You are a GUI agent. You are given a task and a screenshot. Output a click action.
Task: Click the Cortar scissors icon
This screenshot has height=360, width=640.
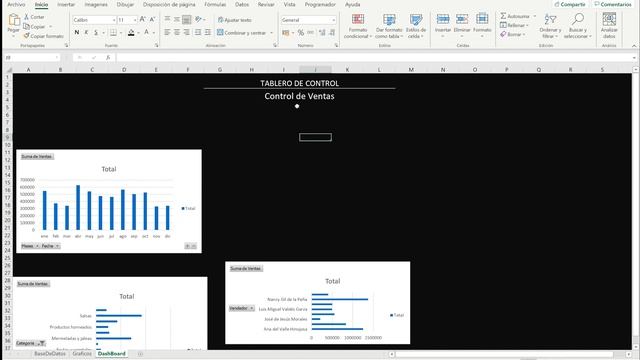point(27,17)
